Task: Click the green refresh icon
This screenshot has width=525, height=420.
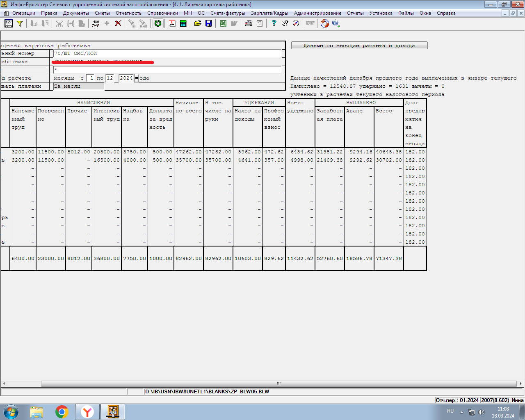Action: (x=158, y=23)
